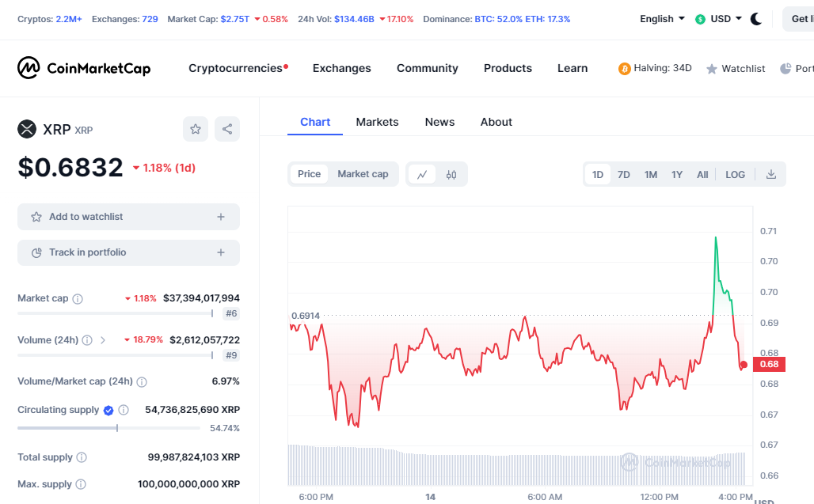
Task: Click Add to watchlist button
Action: (x=128, y=217)
